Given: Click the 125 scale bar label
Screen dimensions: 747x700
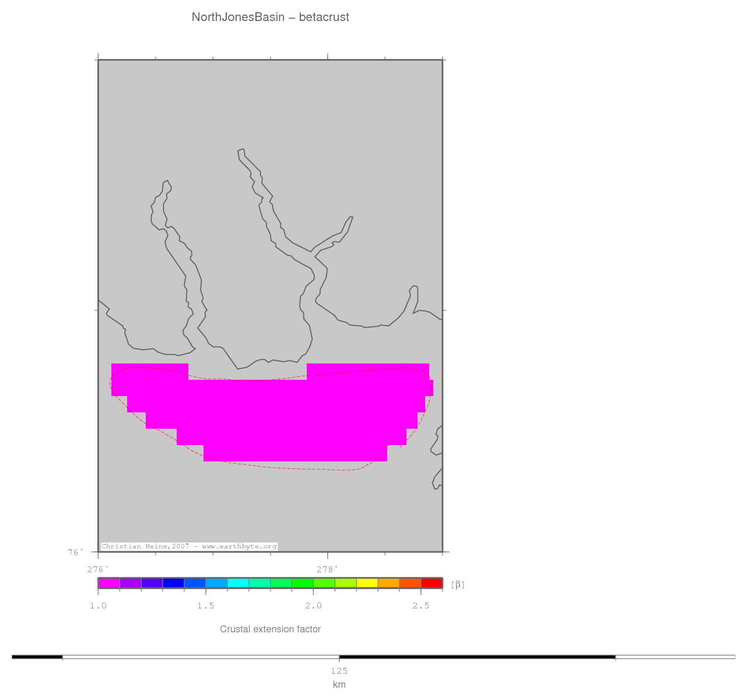Looking at the screenshot, I should click(x=339, y=671).
